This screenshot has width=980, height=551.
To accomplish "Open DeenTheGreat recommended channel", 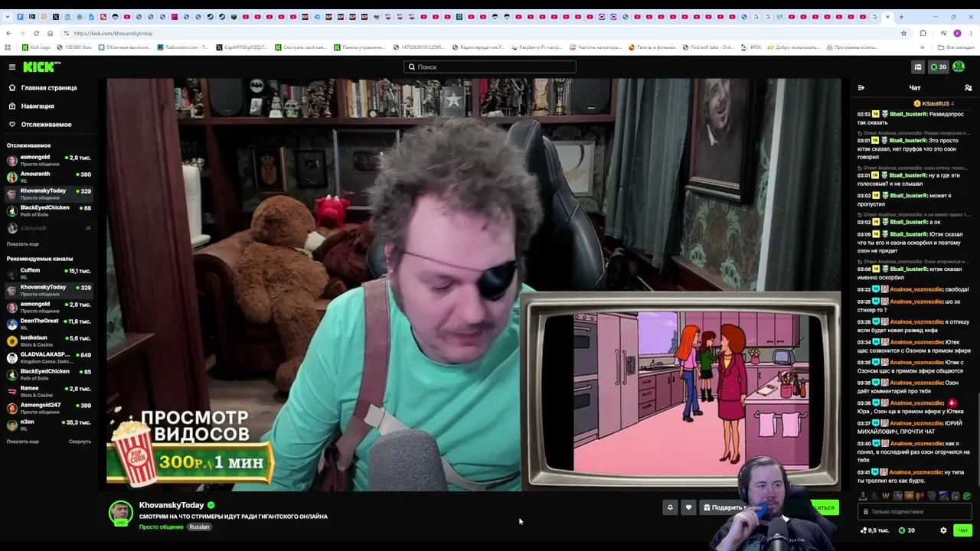I will point(49,324).
